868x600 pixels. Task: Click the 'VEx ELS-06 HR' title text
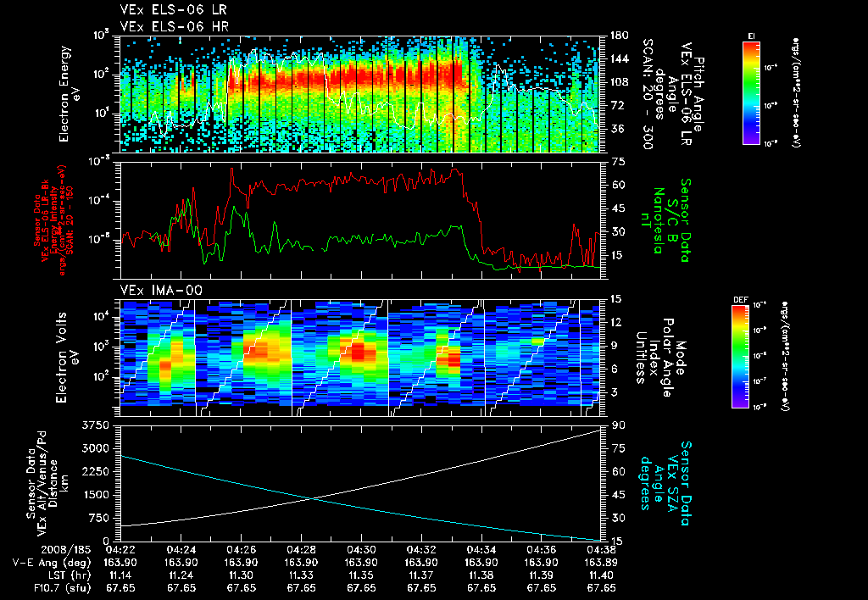175,26
